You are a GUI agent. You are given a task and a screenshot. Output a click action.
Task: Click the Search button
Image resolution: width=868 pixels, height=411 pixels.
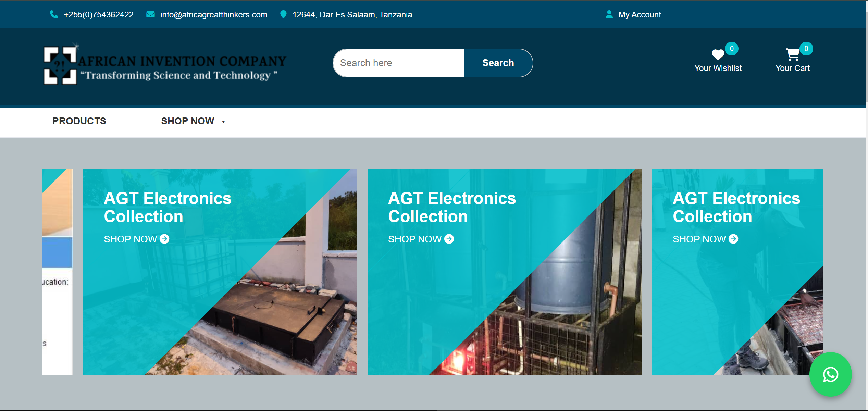[x=498, y=63]
